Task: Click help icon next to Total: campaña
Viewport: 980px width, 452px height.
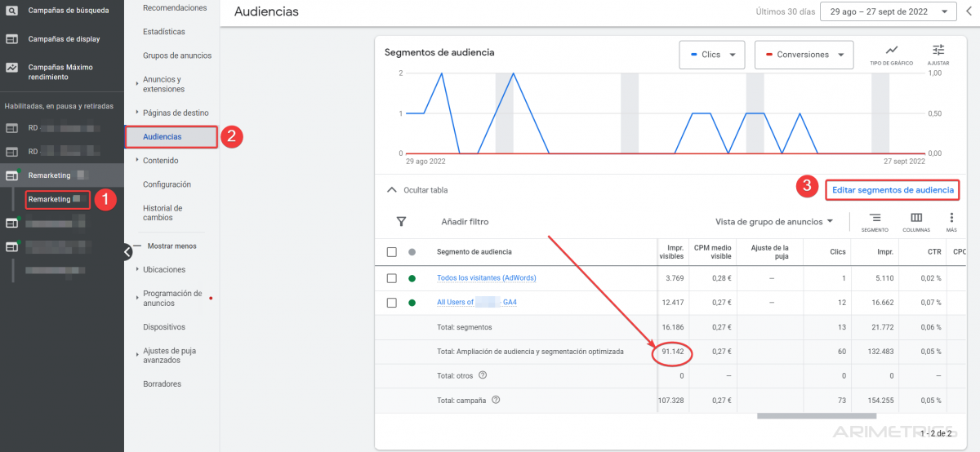Action: tap(496, 400)
